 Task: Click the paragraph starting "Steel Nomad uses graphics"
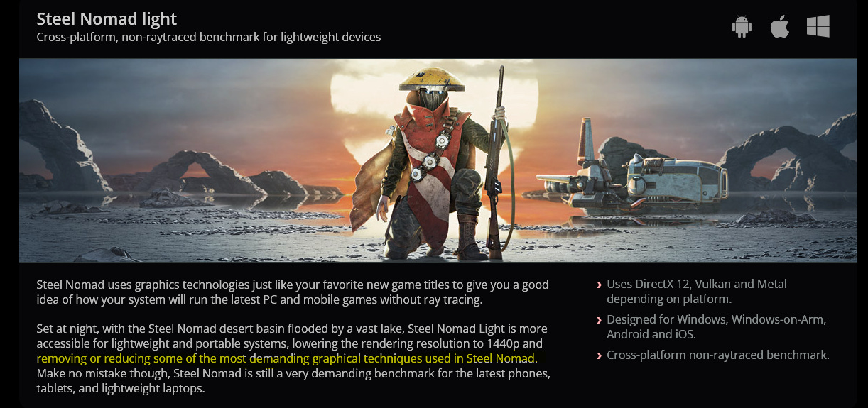pos(293,292)
